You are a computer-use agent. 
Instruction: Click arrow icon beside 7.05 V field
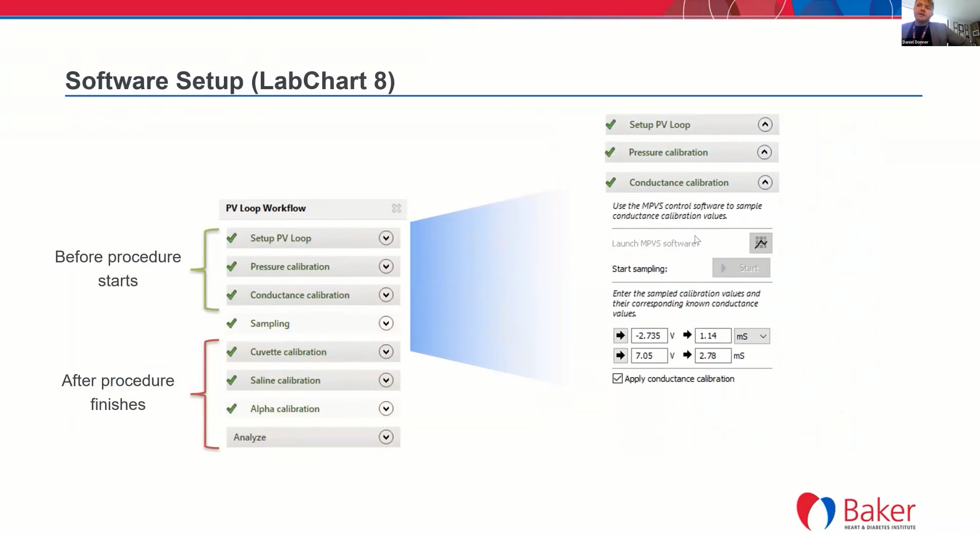tap(620, 356)
